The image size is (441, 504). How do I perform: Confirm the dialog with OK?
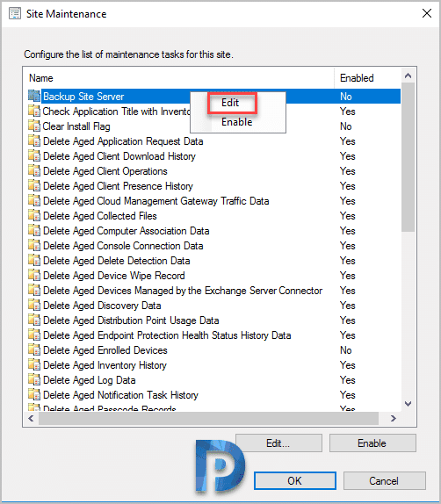point(295,481)
